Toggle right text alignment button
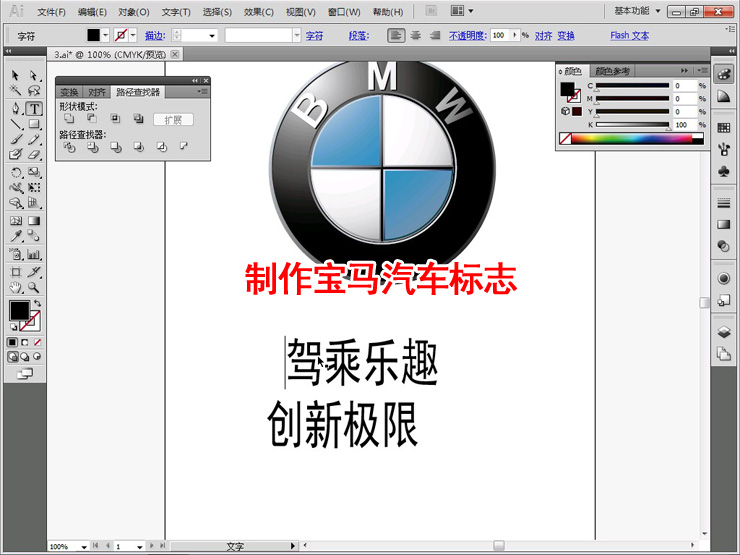The width and height of the screenshot is (740, 555). tap(432, 35)
